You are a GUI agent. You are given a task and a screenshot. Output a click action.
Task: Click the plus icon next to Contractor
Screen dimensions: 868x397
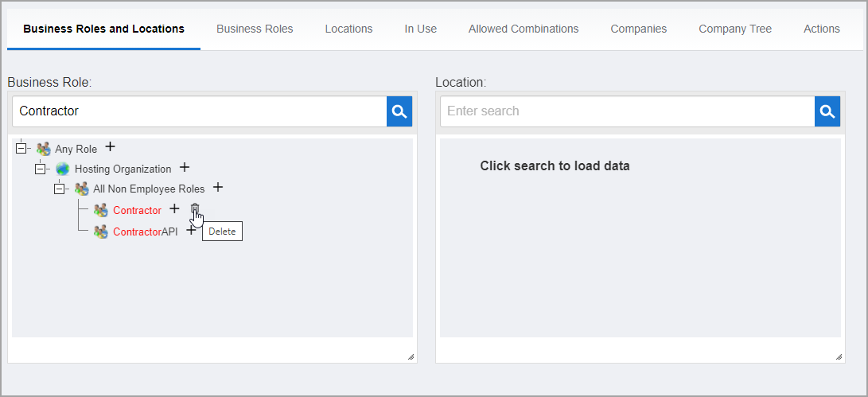tap(175, 209)
